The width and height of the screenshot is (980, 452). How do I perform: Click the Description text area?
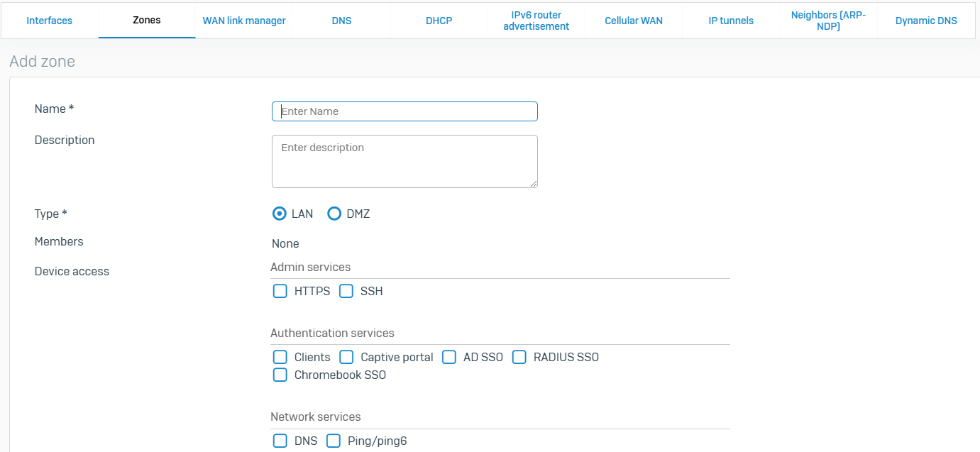(404, 161)
